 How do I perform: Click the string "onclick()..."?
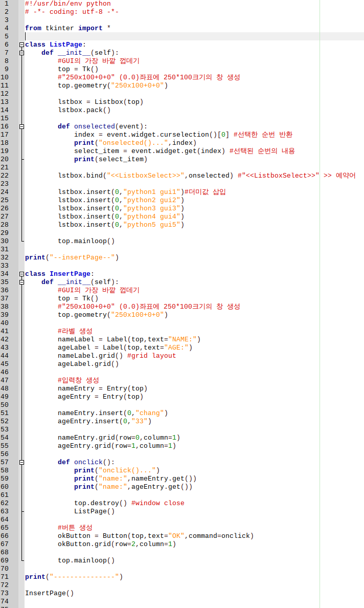[x=127, y=470]
